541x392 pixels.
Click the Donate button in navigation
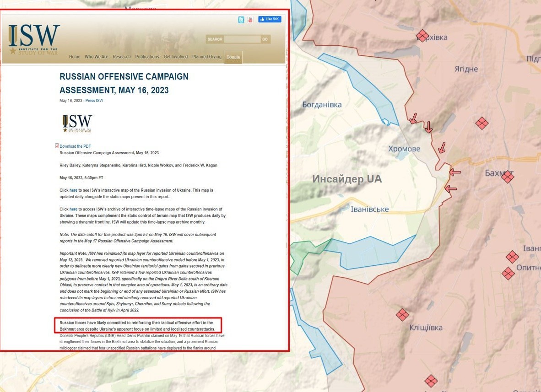[x=233, y=57]
